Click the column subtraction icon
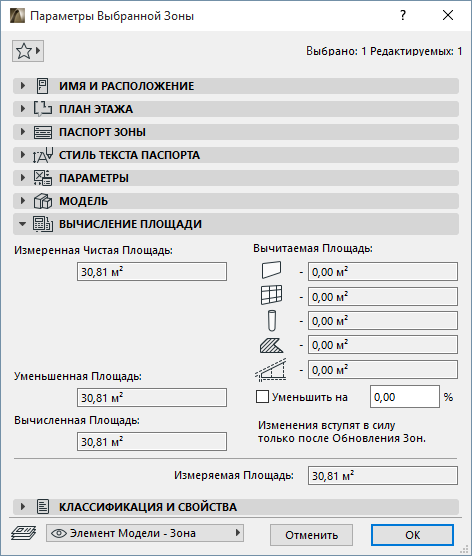The height and width of the screenshot is (556, 472). point(272,321)
